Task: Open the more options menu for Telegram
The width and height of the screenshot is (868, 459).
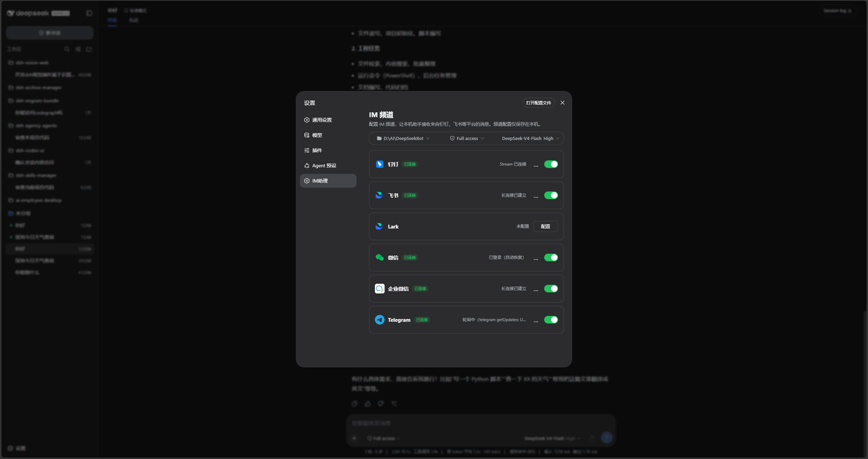Action: click(536, 320)
